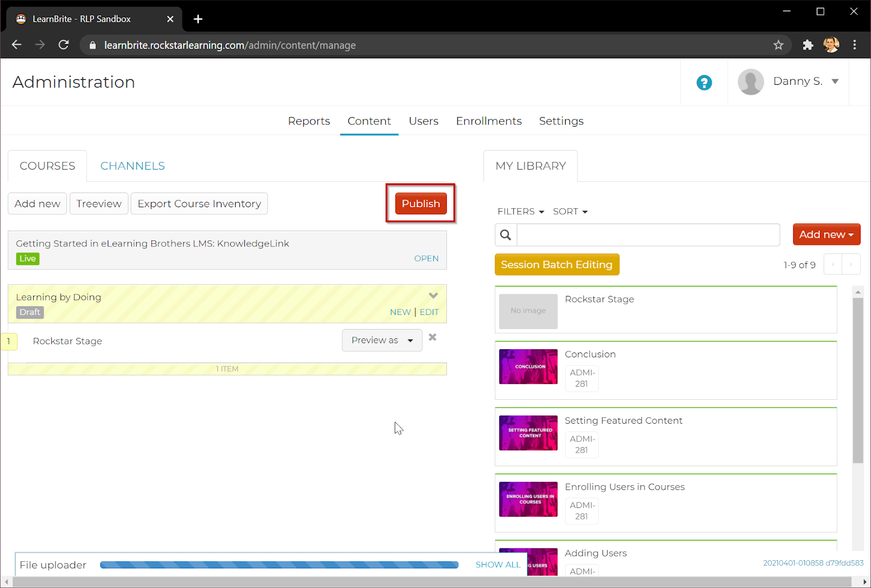Open the Settings menu item
Image resolution: width=871 pixels, height=588 pixels.
click(561, 121)
